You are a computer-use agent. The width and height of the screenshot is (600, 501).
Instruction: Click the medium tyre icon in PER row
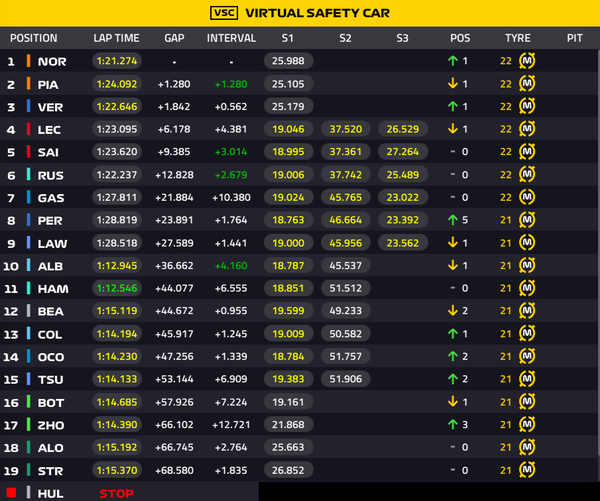pyautogui.click(x=527, y=220)
